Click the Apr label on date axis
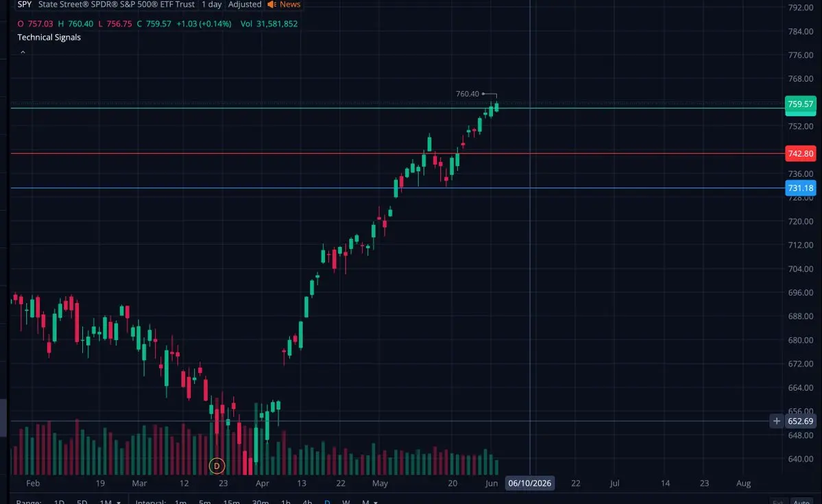Image resolution: width=822 pixels, height=504 pixels. click(x=262, y=483)
